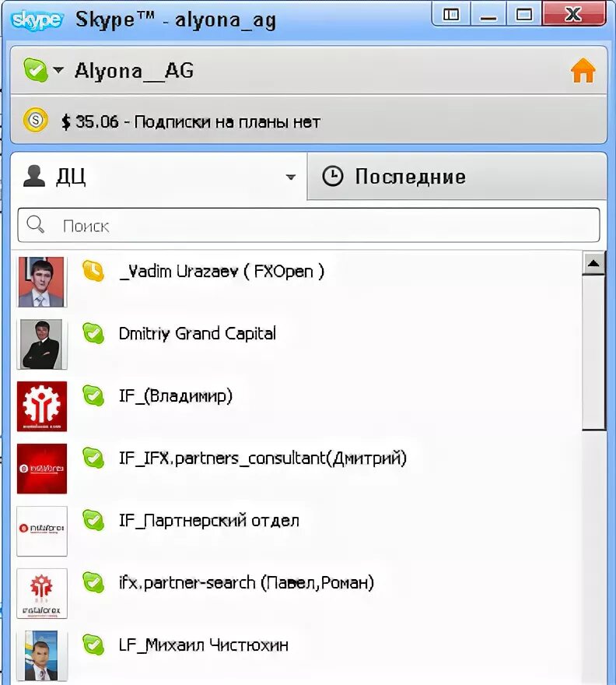
Task: Click Vadim Urazaev's avatar photo
Action: (42, 283)
